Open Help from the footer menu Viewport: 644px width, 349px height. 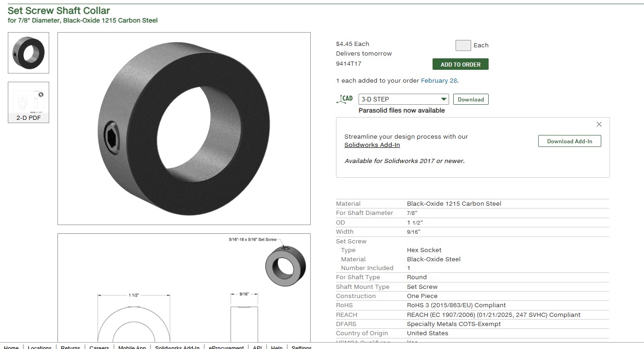pyautogui.click(x=276, y=347)
